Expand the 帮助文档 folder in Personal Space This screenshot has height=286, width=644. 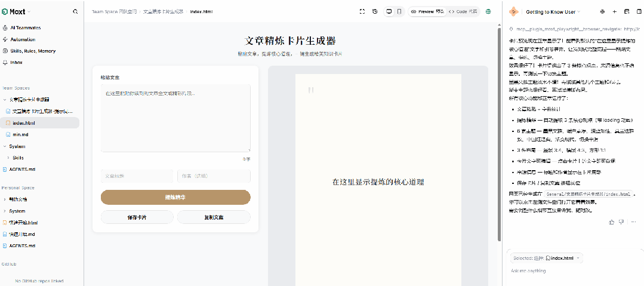pos(5,199)
